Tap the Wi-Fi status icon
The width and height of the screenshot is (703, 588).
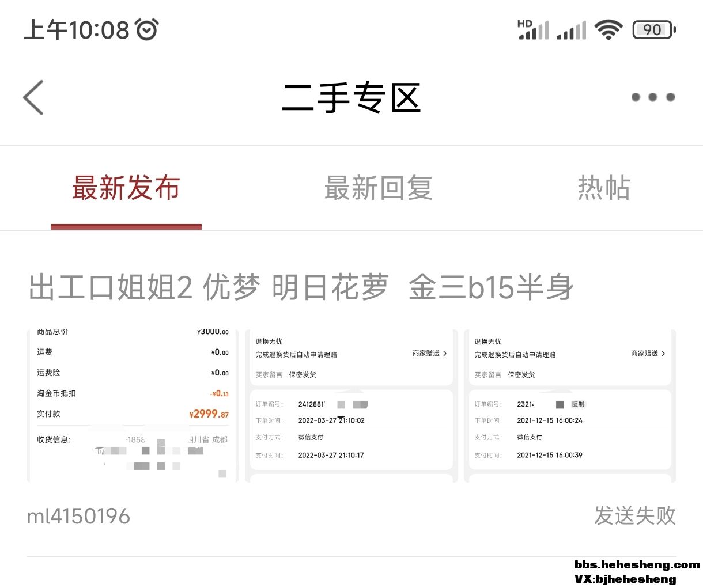608,29
